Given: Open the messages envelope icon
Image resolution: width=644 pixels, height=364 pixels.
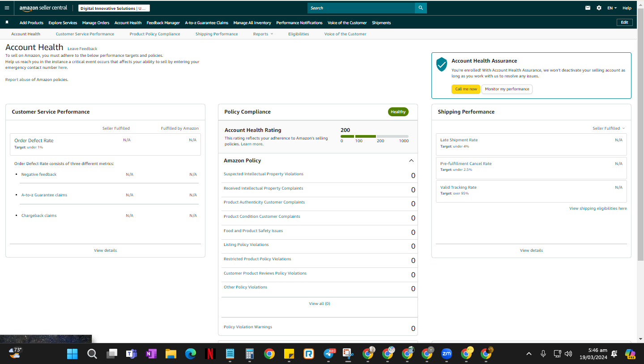Looking at the screenshot, I should pos(588,8).
